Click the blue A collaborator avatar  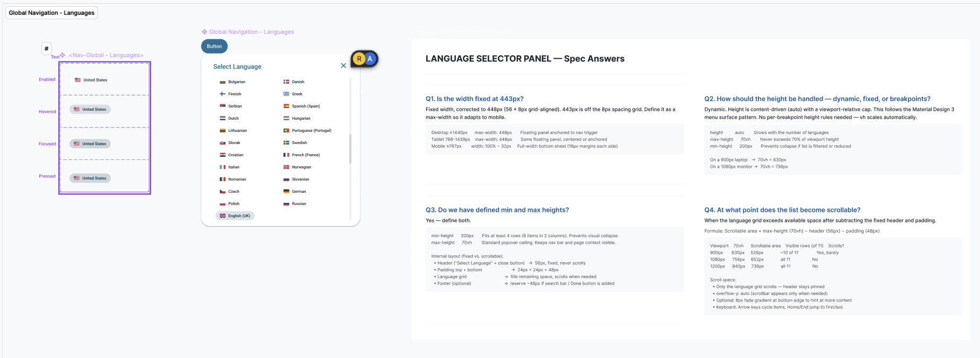point(370,59)
